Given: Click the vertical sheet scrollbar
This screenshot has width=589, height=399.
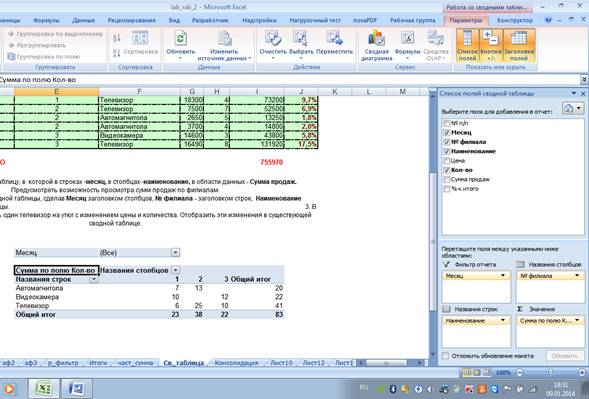Looking at the screenshot, I should coord(432,242).
